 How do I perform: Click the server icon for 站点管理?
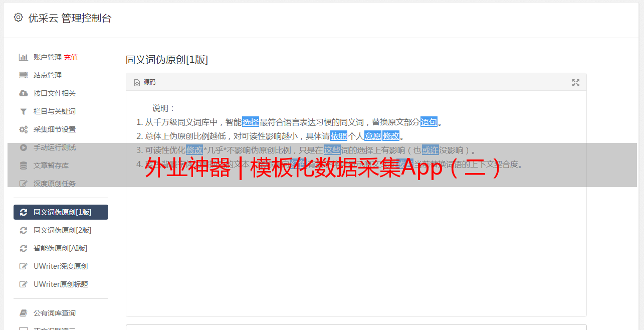pos(23,75)
